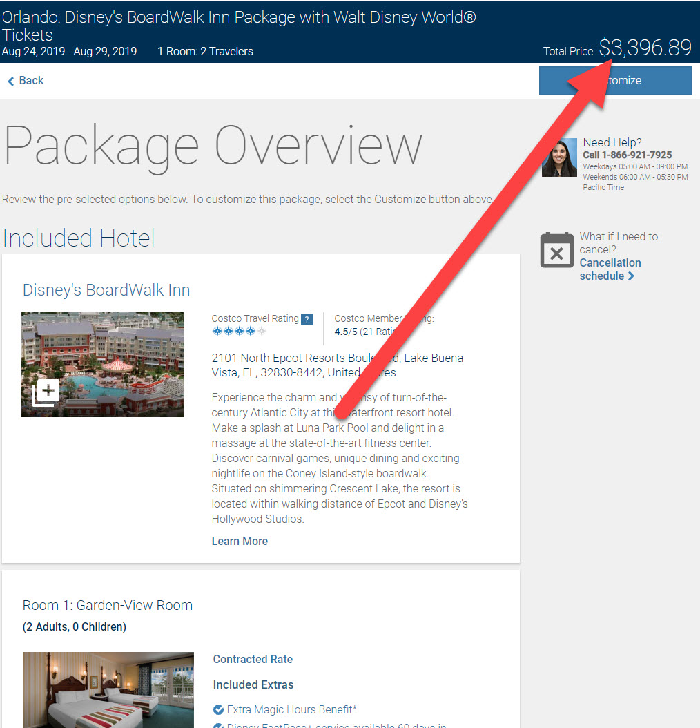
Task: Click the Included Extras heading
Action: [253, 684]
